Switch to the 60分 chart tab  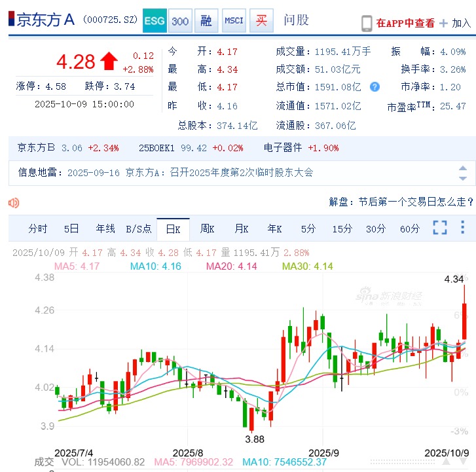point(410,228)
